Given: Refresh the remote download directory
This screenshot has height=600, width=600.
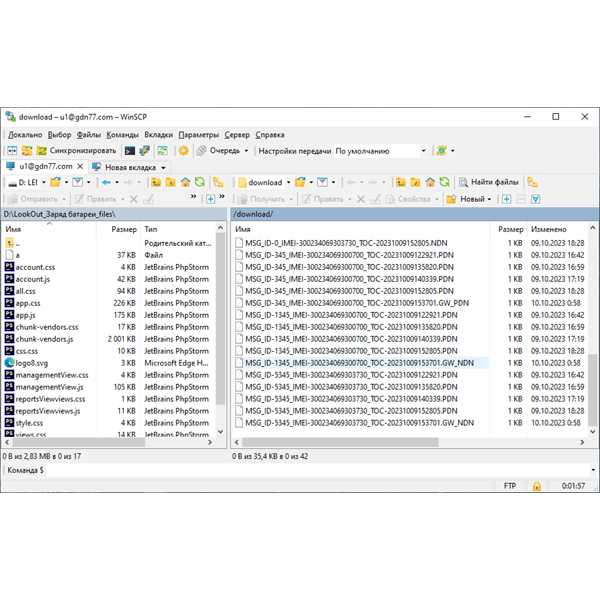Looking at the screenshot, I should tap(444, 182).
